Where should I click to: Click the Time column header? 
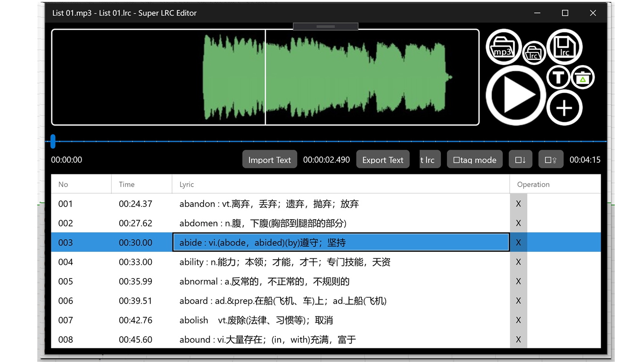pyautogui.click(x=126, y=184)
